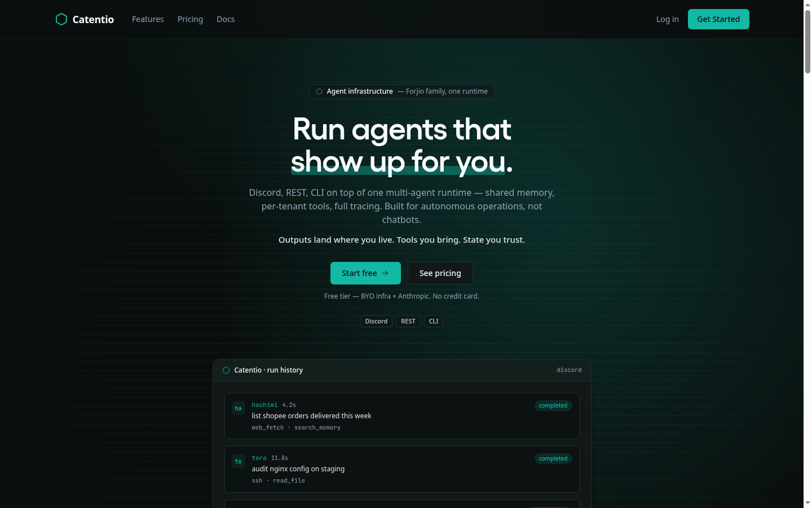Open the Catentio home wordmark
The image size is (812, 508).
[93, 19]
